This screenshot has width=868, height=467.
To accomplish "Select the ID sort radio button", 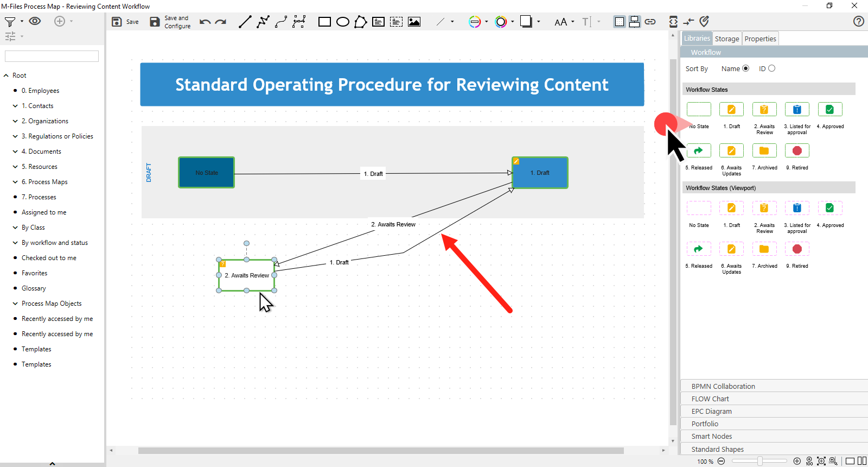I will click(771, 68).
